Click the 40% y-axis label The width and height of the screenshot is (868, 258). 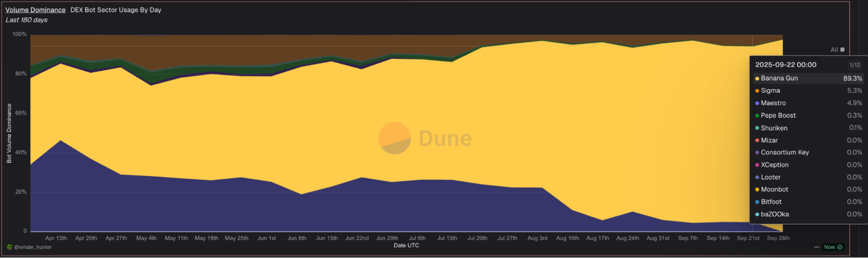(x=21, y=153)
